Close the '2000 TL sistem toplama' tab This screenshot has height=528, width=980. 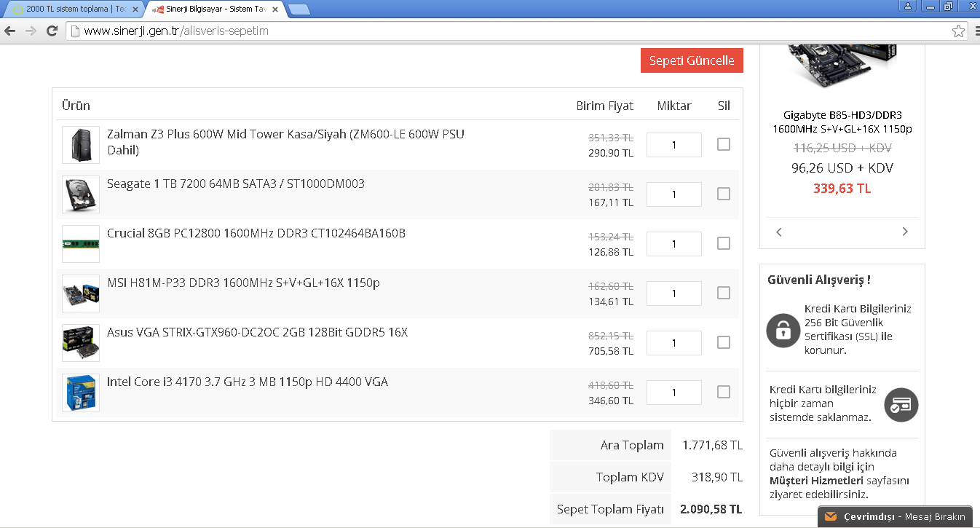[135, 9]
